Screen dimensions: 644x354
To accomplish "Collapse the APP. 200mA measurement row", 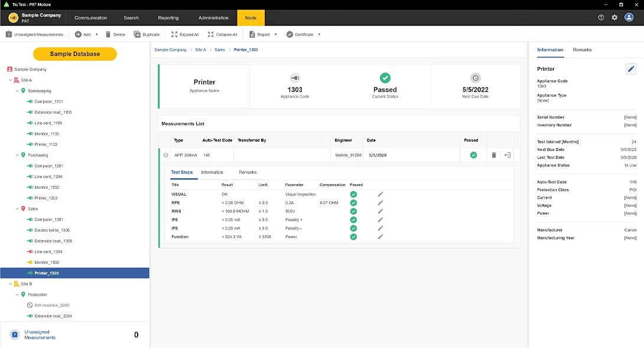I will click(x=165, y=155).
